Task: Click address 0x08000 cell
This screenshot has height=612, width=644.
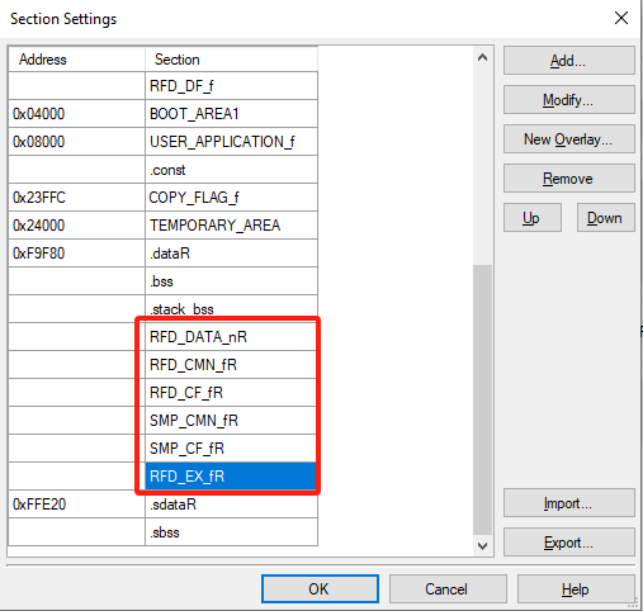Action: click(x=76, y=142)
